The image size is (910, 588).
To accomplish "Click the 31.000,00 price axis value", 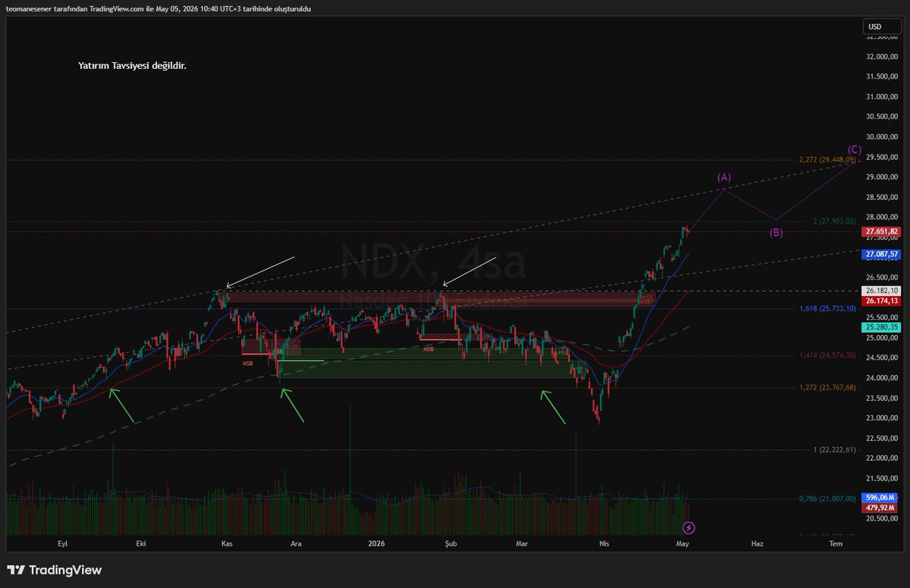I will click(883, 96).
